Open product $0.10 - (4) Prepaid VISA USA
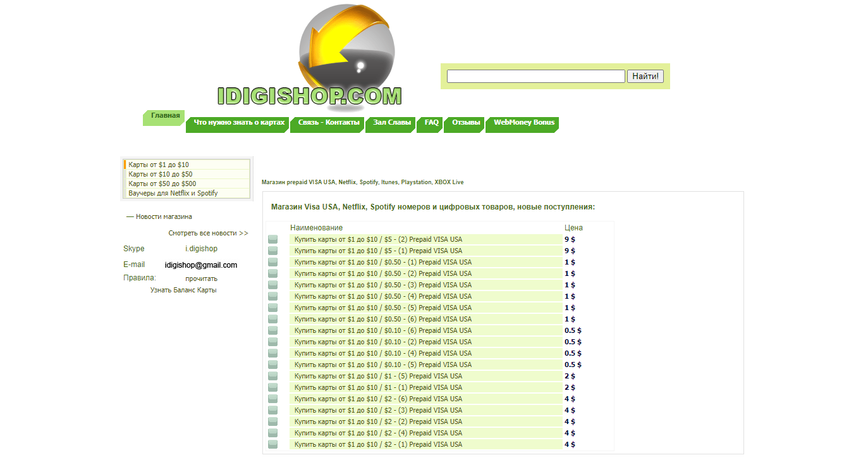 (383, 353)
